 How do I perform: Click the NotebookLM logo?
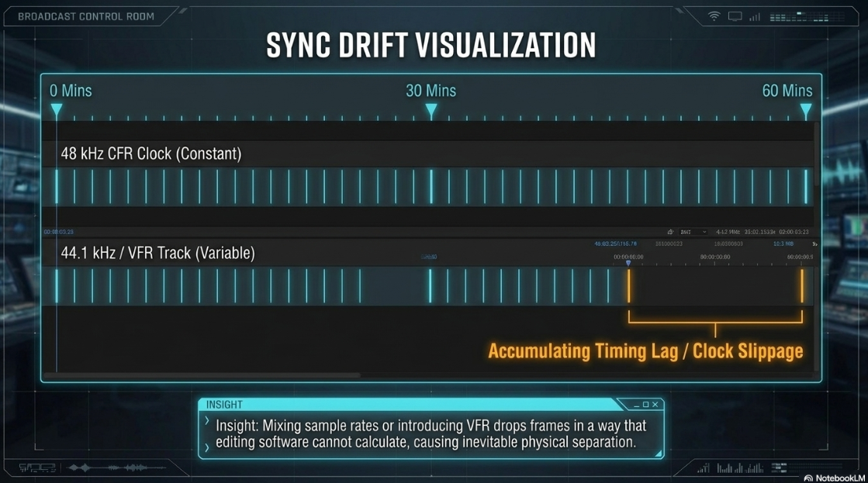click(x=834, y=478)
